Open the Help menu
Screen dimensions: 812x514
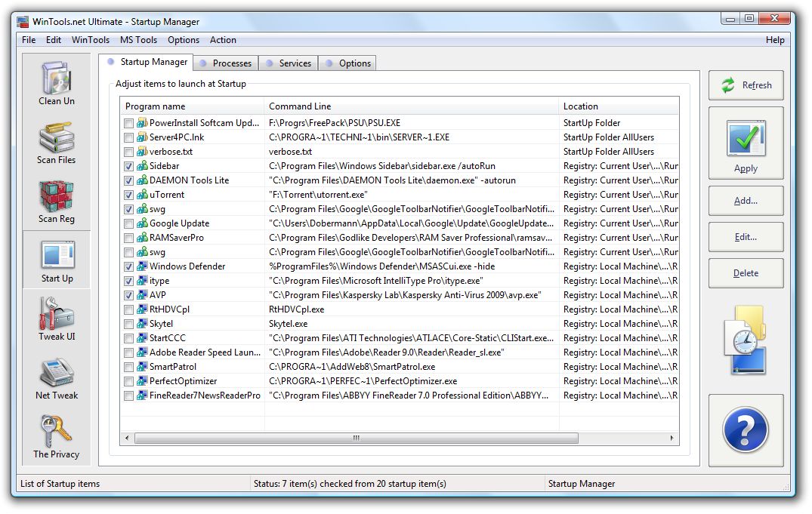[x=775, y=40]
